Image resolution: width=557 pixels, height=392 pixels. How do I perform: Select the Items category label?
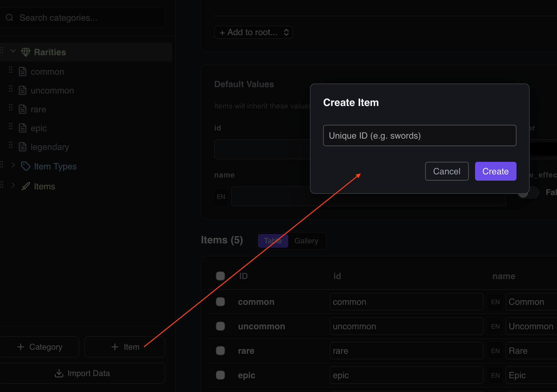(x=45, y=186)
